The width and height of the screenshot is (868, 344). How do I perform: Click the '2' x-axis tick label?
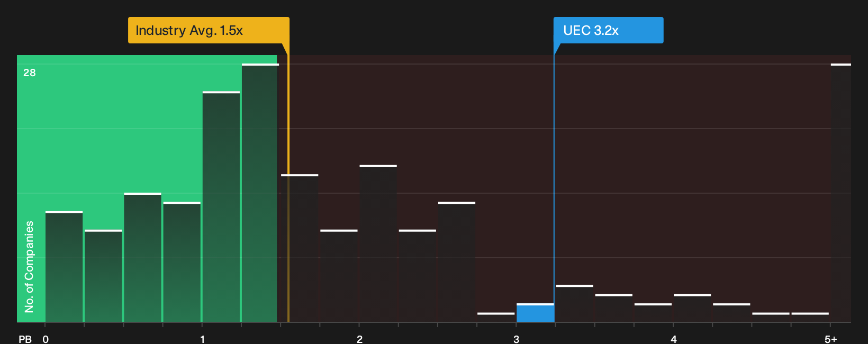tap(359, 339)
